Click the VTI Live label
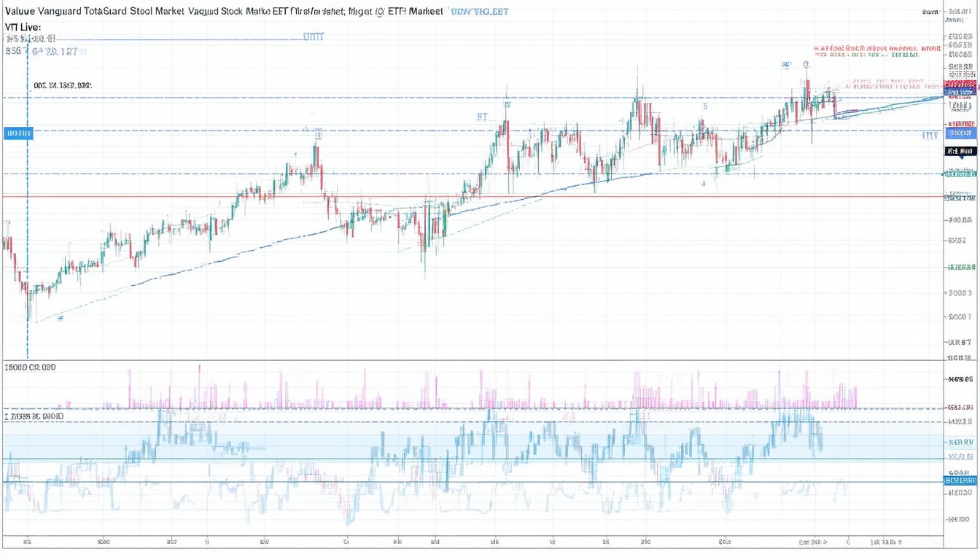The height and width of the screenshot is (560, 980). coord(23,27)
